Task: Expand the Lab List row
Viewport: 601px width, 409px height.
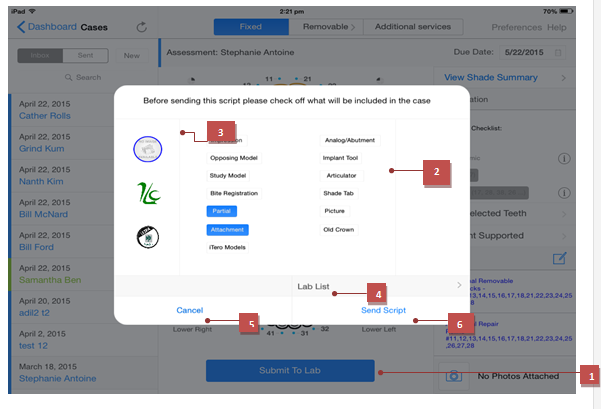Action: coord(381,286)
